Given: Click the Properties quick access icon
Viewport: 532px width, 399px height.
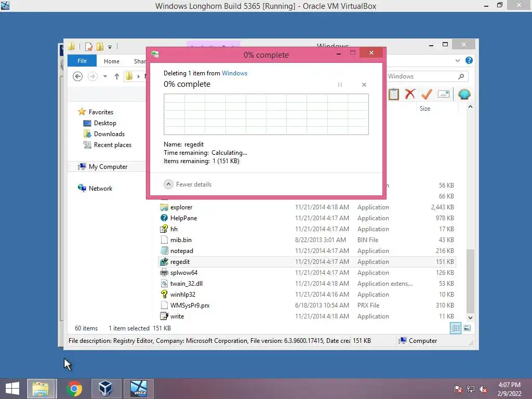Looking at the screenshot, I should point(89,47).
